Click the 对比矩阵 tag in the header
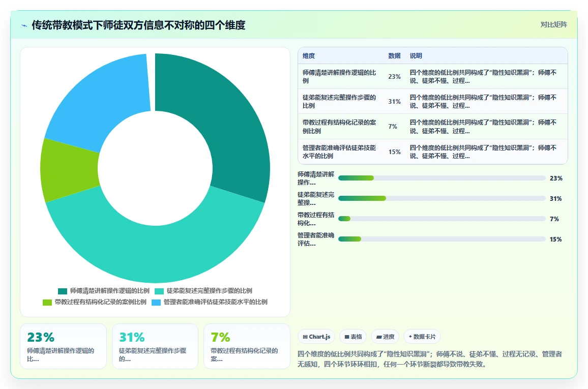This screenshot has width=588, height=389. [553, 25]
